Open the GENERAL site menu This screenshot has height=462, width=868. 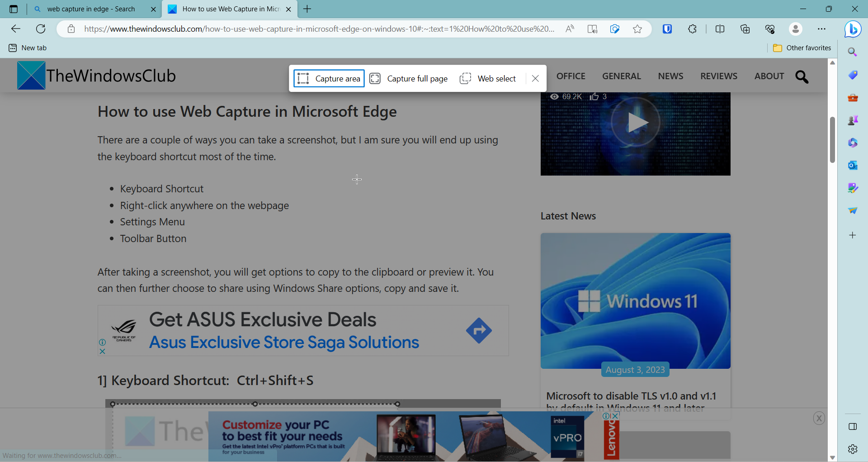point(622,76)
